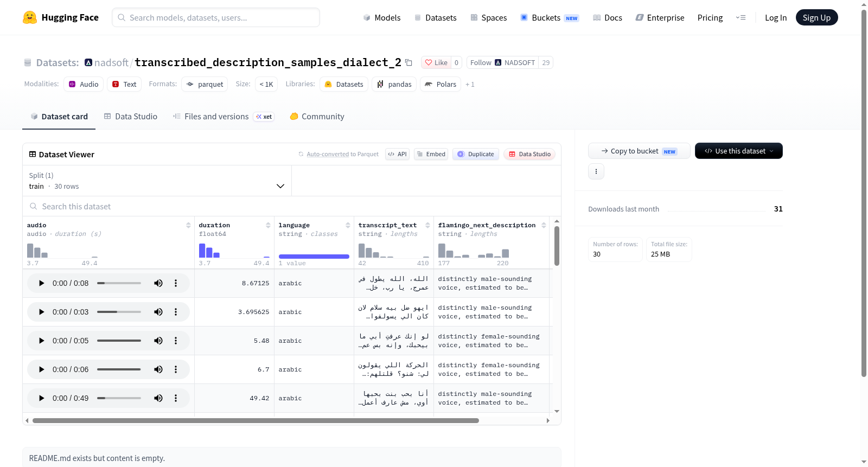The height and width of the screenshot is (467, 868).
Task: Open Buckets in the top navigation
Action: pyautogui.click(x=550, y=17)
